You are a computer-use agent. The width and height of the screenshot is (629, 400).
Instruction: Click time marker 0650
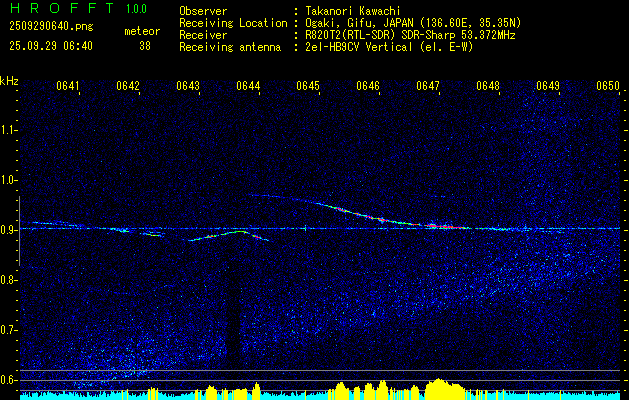point(608,86)
